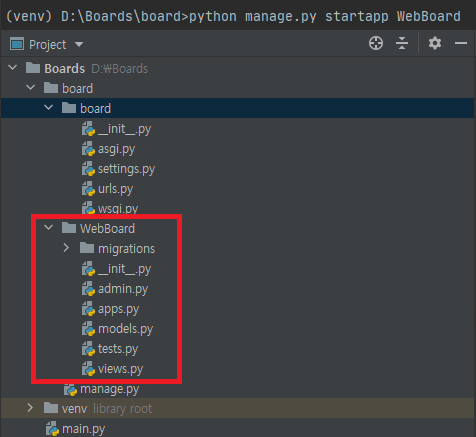Select the venv library root label
The height and width of the screenshot is (437, 476).
point(107,408)
